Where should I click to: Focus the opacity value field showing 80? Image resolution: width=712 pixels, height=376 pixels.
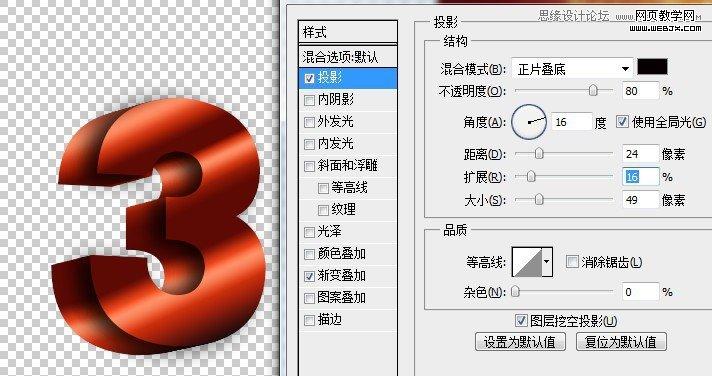click(640, 91)
